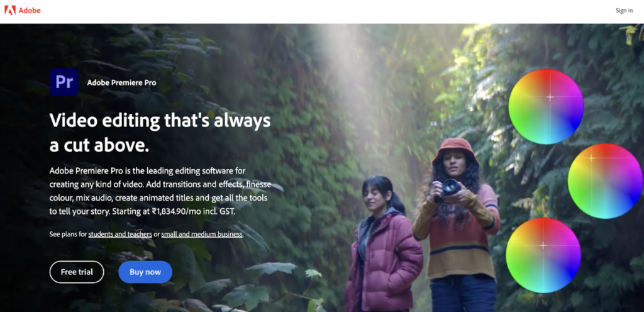Click the bottom color wheel

(543, 255)
